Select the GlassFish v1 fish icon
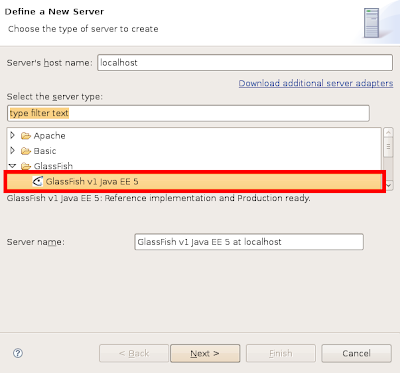Image resolution: width=400 pixels, height=373 pixels. (x=38, y=181)
